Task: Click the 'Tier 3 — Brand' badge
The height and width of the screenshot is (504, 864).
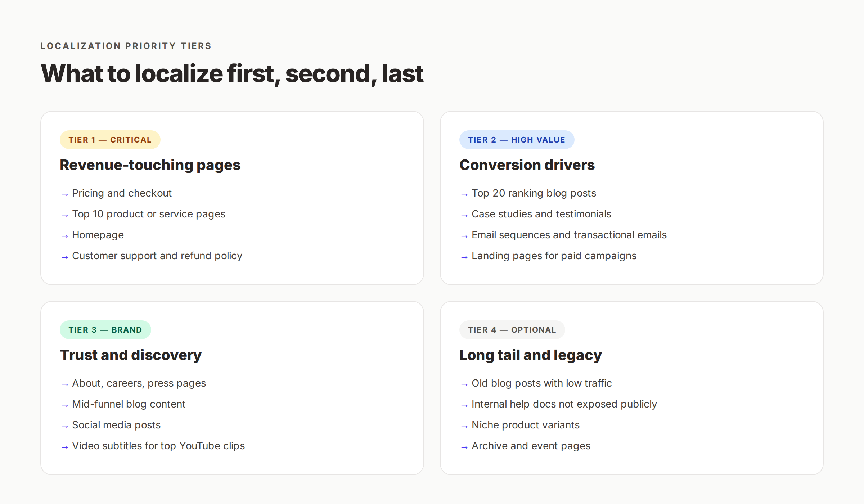Action: point(105,330)
